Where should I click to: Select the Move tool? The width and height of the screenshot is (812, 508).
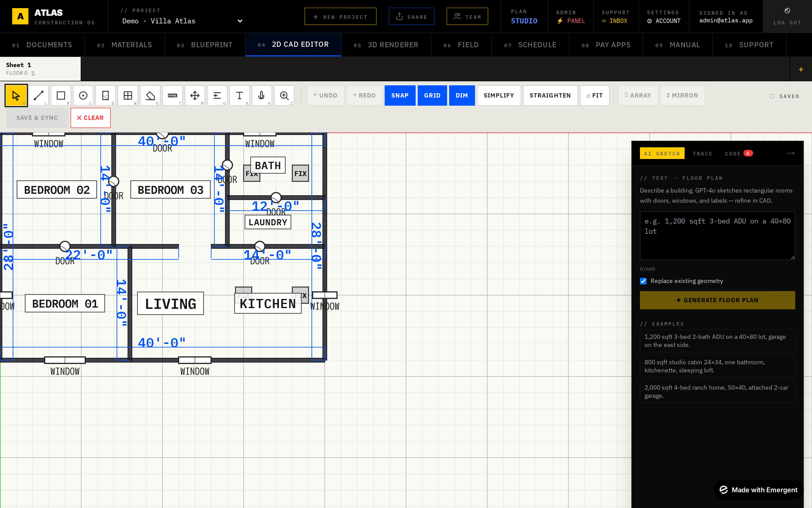pos(195,96)
